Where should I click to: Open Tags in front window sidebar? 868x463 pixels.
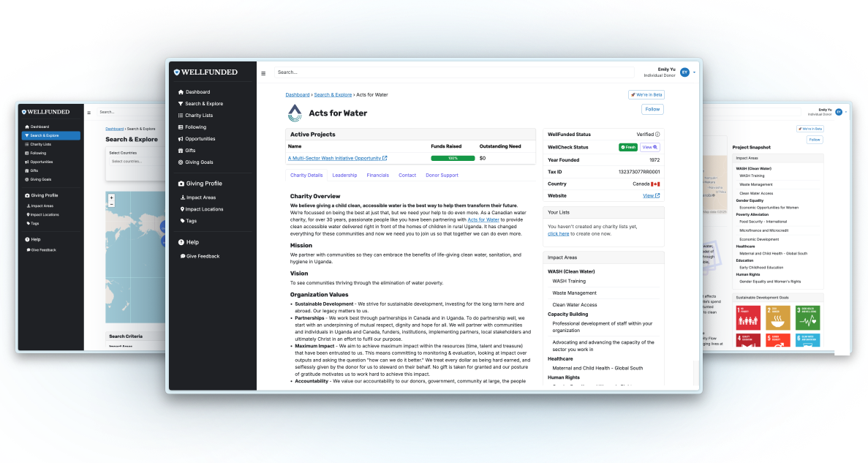tap(188, 220)
